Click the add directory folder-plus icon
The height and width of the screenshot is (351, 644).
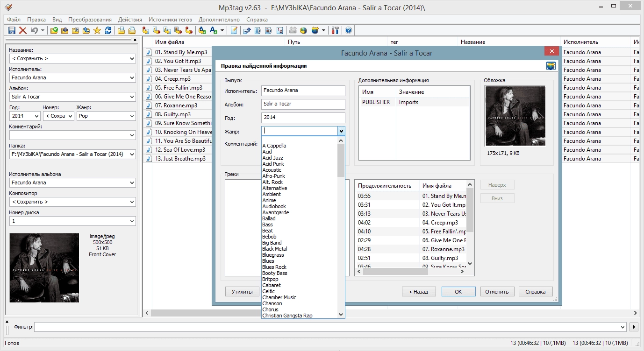64,30
